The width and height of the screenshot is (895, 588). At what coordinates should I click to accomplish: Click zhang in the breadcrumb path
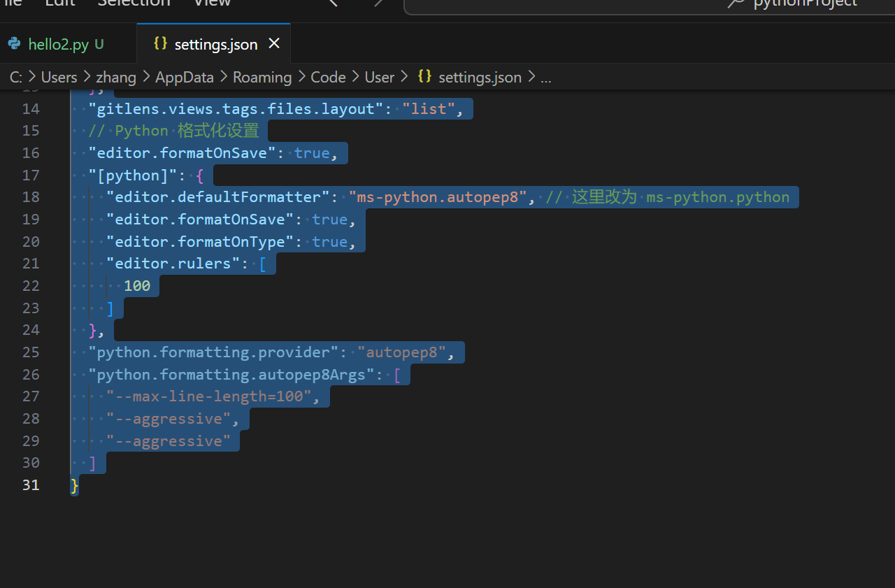116,77
